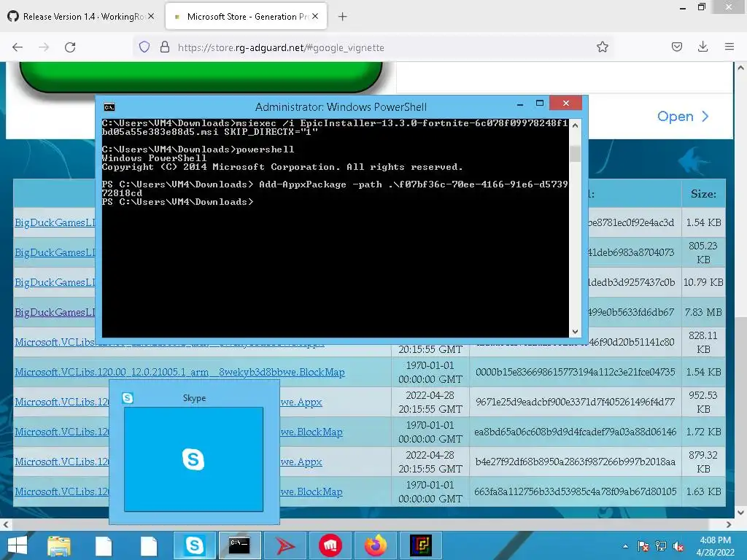This screenshot has height=560, width=747.
Task: Select the Microsoft Store - Generation tab
Action: [x=247, y=17]
